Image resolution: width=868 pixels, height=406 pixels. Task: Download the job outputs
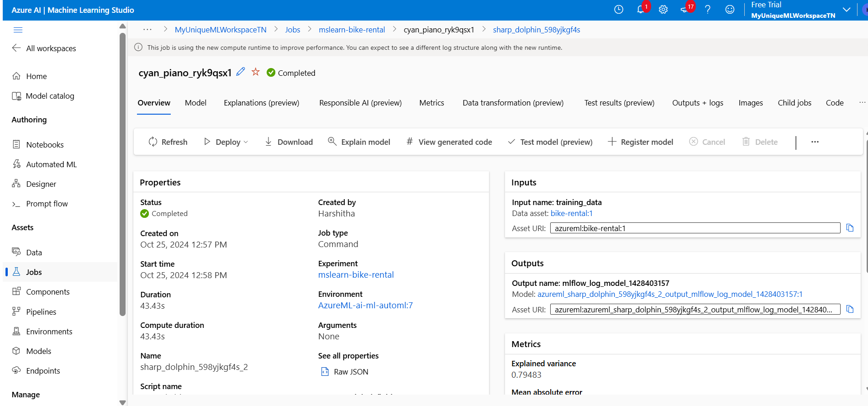[289, 142]
